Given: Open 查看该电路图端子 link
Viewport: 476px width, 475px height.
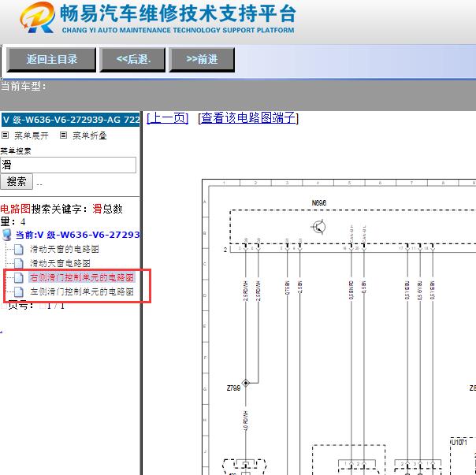Looking at the screenshot, I should pos(248,117).
